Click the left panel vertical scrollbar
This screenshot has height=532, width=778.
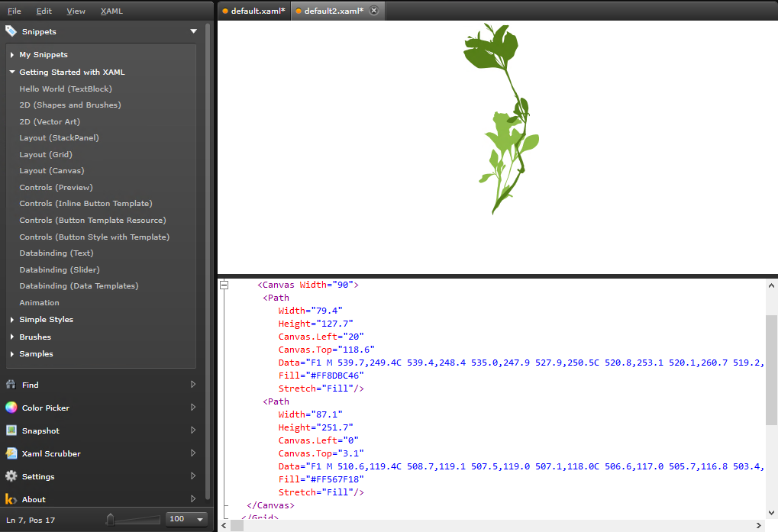[208, 261]
